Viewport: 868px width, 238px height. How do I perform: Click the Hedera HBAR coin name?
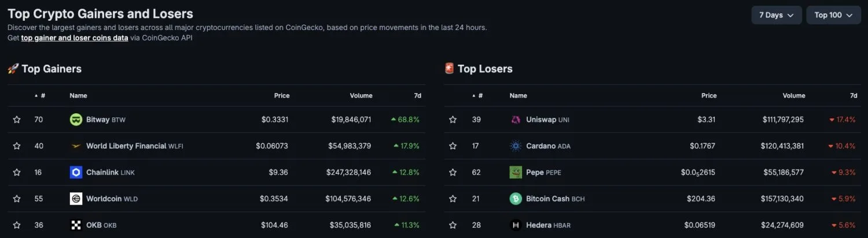pos(540,225)
